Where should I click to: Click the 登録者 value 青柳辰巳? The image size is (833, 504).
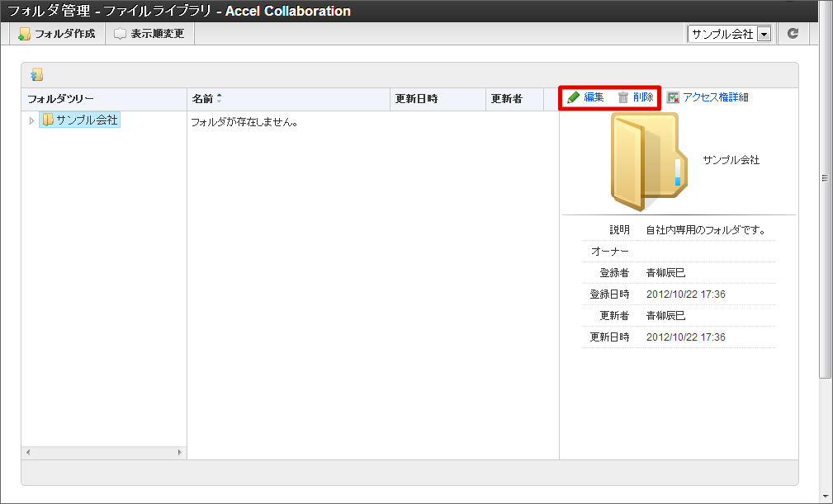coord(665,273)
